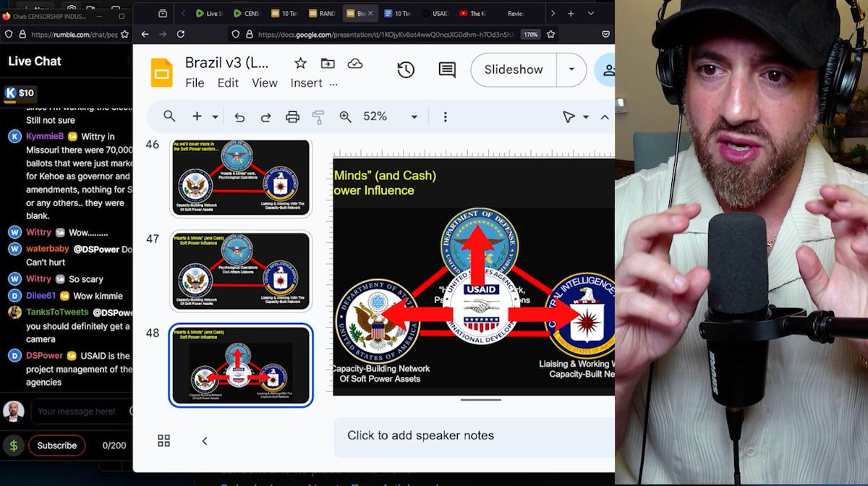The height and width of the screenshot is (486, 868).
Task: Select slide 48 thumbnail
Action: [x=241, y=365]
